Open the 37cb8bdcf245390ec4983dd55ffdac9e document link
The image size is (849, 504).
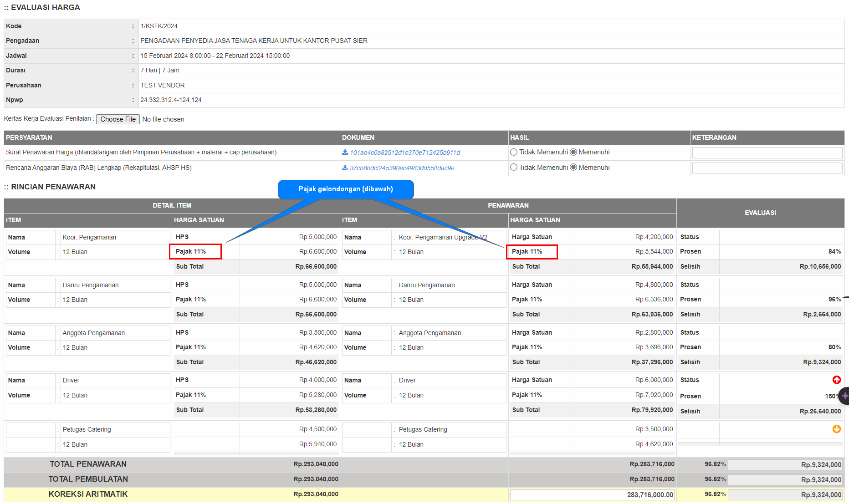(402, 168)
